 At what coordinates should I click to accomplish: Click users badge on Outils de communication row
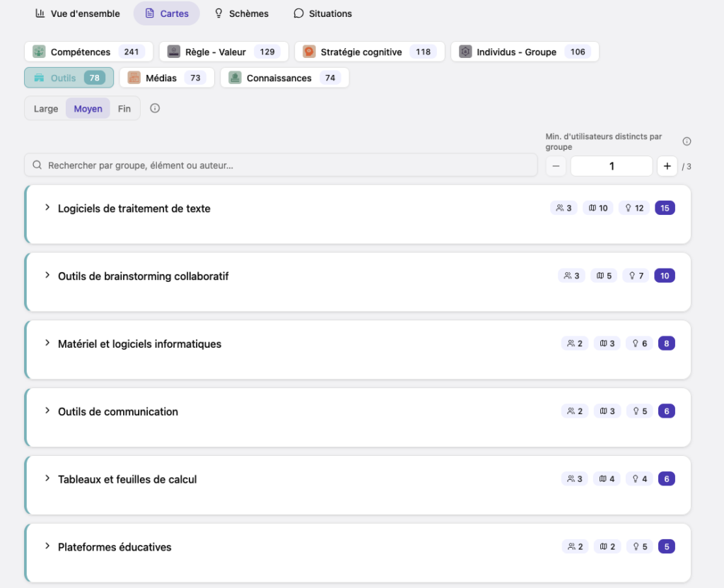click(x=575, y=411)
